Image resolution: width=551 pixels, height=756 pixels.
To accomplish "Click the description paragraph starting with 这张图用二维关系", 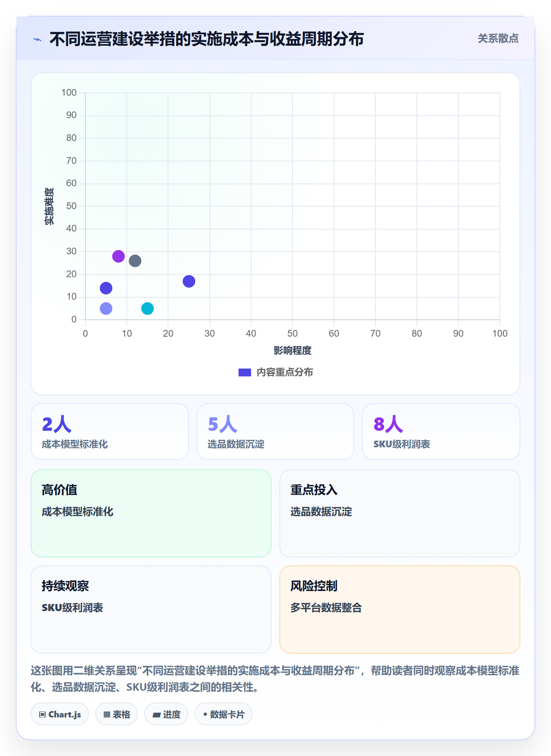I will point(275,679).
